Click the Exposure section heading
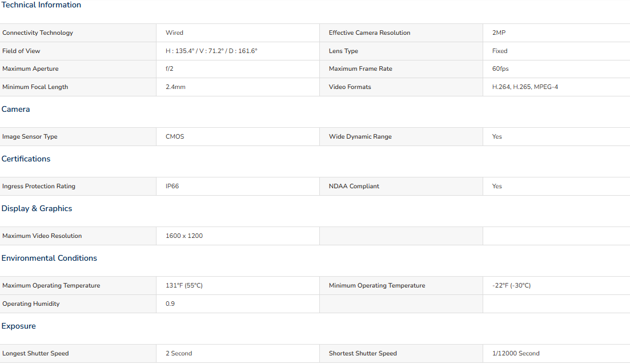Viewport: 630px width, 364px height. coord(19,326)
